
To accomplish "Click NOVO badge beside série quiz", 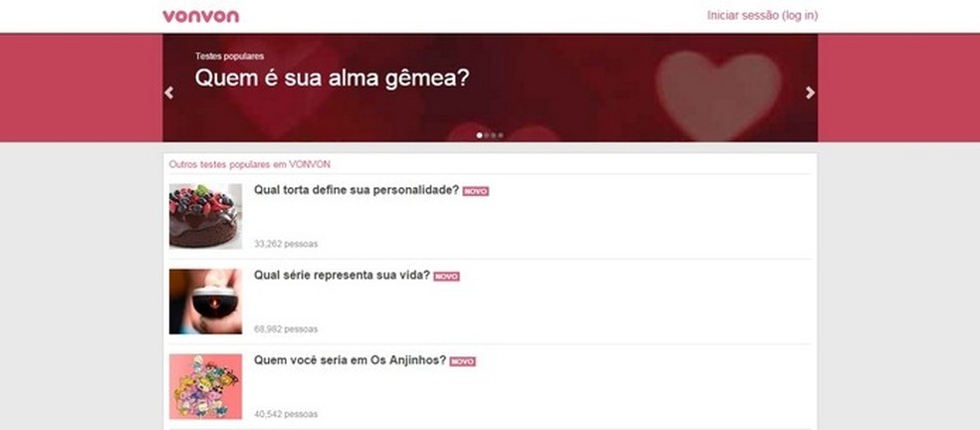I will tap(446, 277).
